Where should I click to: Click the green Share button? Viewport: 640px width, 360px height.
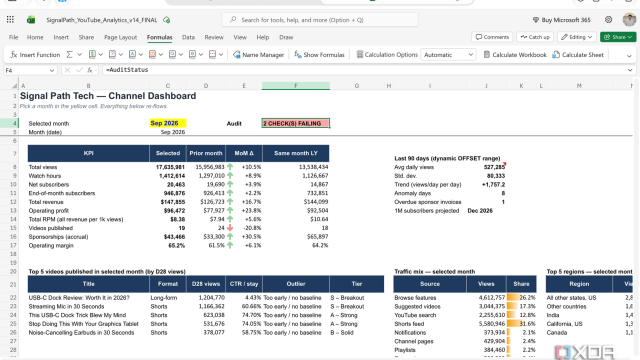point(618,37)
